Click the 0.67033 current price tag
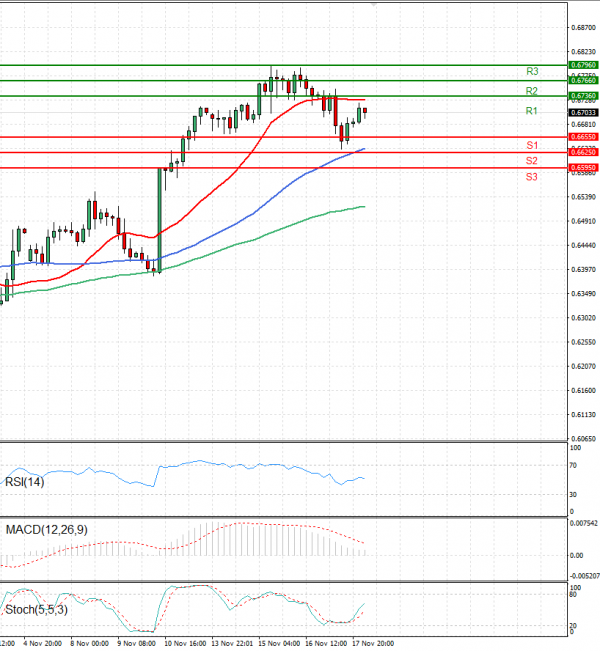Viewport: 600px width, 651px height. pyautogui.click(x=583, y=113)
